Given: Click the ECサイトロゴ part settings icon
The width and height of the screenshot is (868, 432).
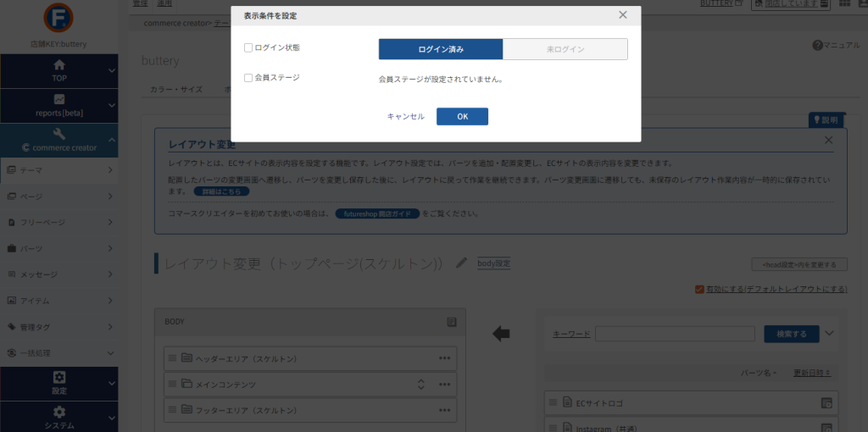Looking at the screenshot, I should point(826,402).
